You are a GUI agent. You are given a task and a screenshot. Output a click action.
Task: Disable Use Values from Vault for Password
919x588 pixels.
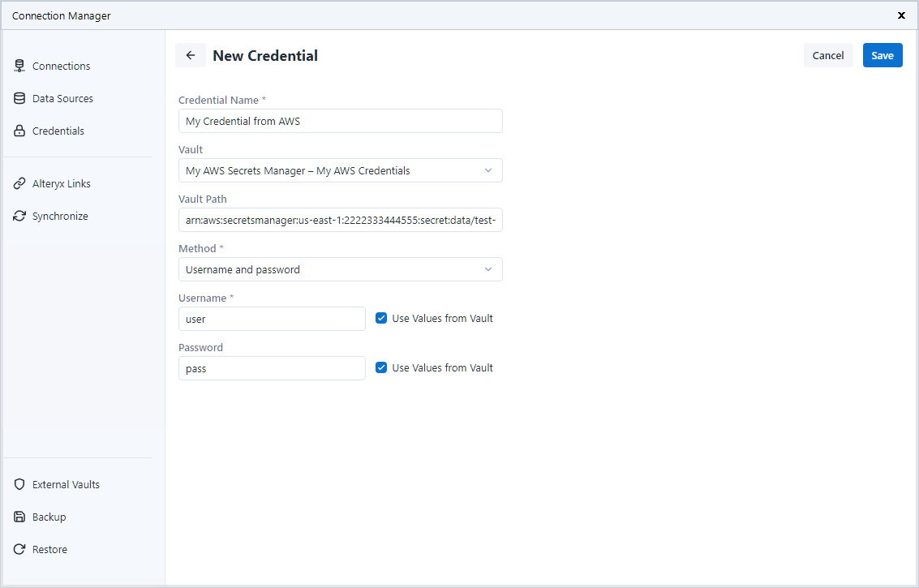coord(381,367)
